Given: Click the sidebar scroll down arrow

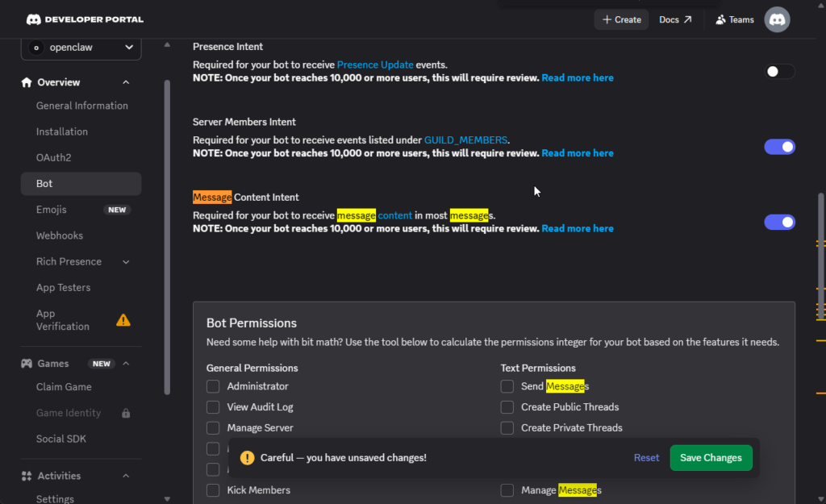Looking at the screenshot, I should coord(167,498).
